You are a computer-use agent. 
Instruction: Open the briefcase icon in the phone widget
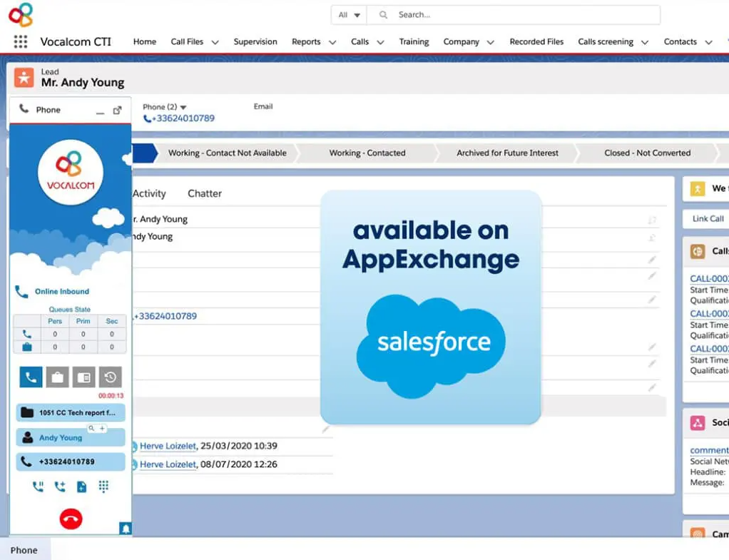tap(58, 377)
